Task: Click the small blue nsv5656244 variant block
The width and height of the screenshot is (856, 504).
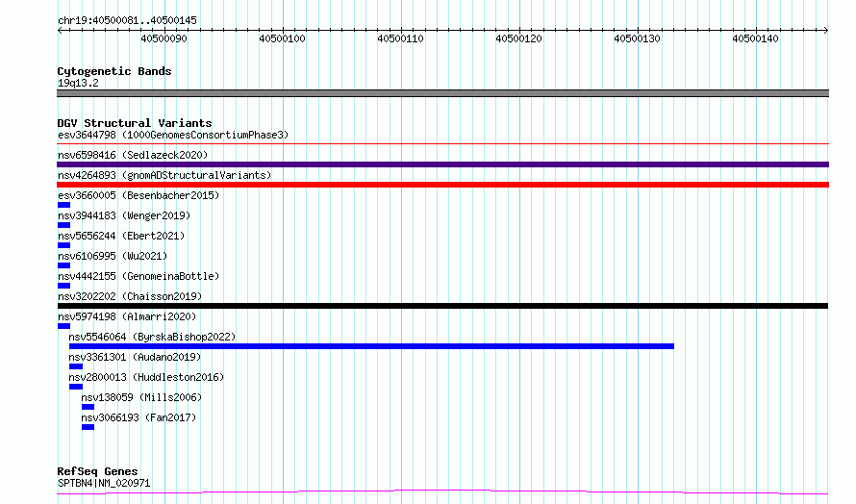Action: [63, 245]
